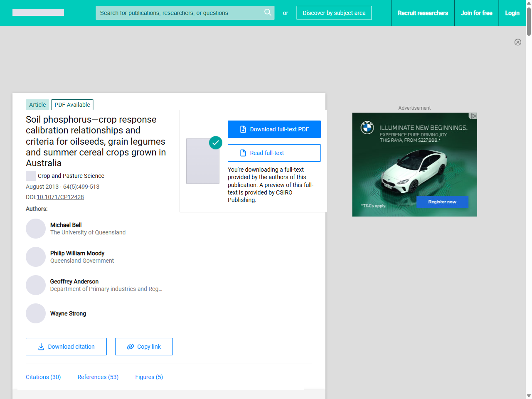Click the AdChoices icon on BMW ad

pyautogui.click(x=473, y=116)
